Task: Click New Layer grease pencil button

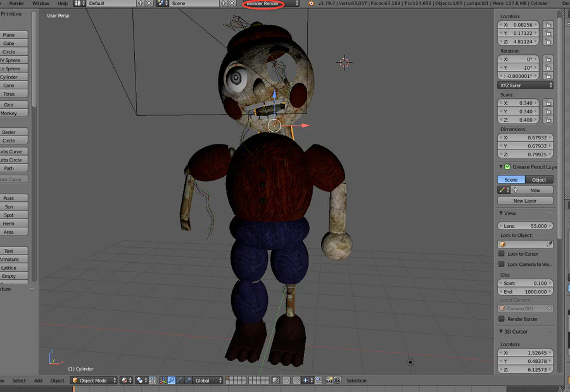Action: (x=525, y=201)
